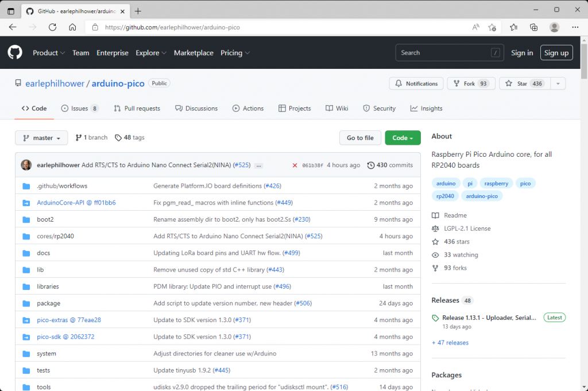Open browser Collections icon

(533, 27)
